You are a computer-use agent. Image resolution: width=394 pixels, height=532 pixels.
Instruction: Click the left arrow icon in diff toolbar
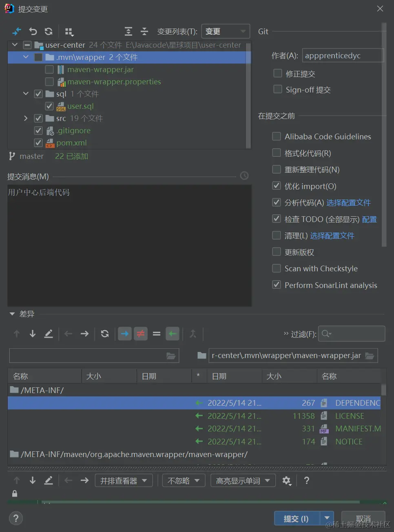(x=69, y=334)
